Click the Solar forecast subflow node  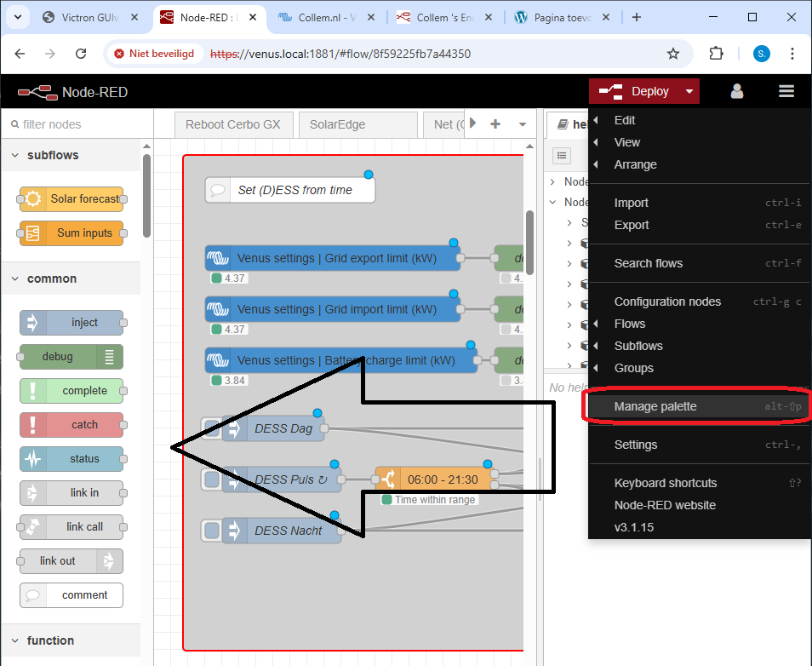click(71, 199)
